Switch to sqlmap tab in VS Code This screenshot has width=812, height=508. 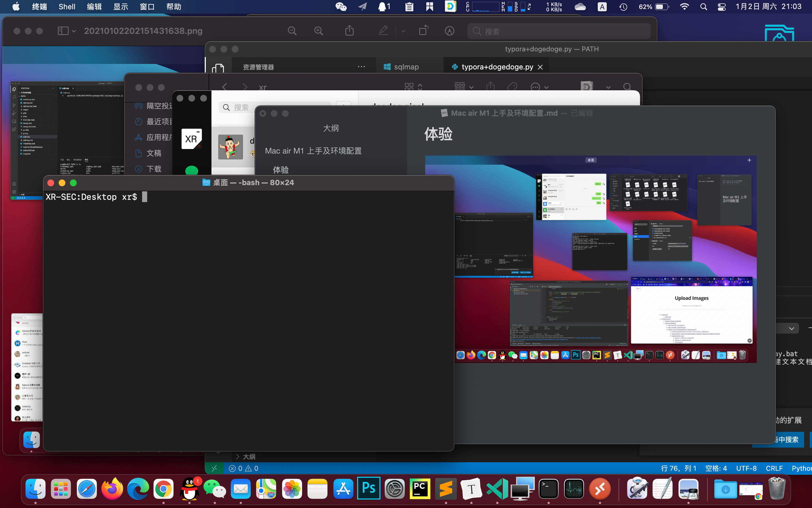401,67
